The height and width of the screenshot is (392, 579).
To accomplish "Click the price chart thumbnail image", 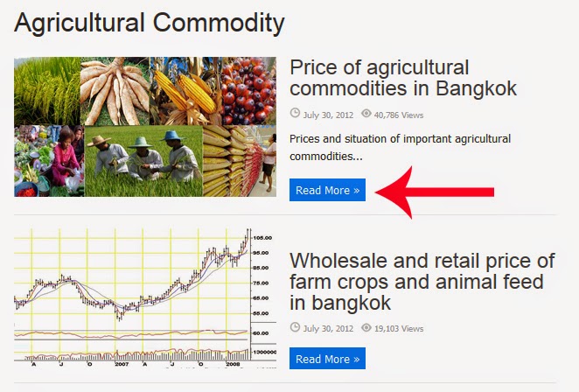I will 145,298.
